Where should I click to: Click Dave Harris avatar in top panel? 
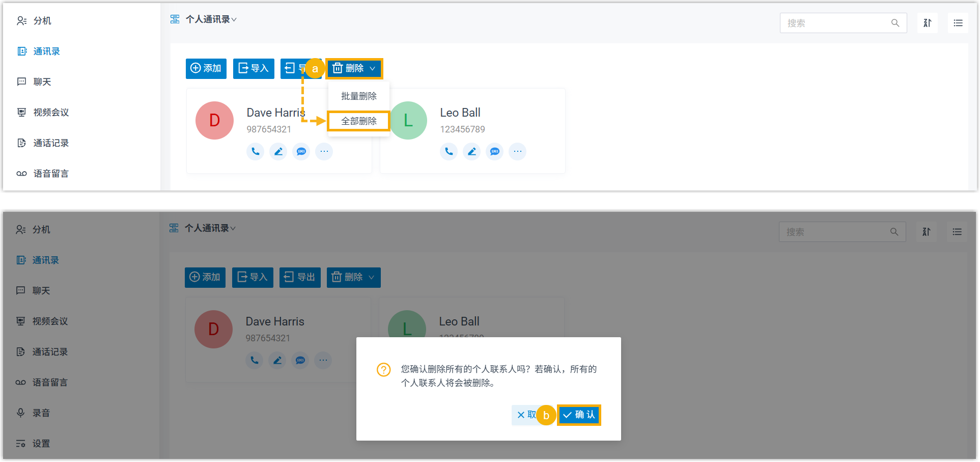[214, 120]
